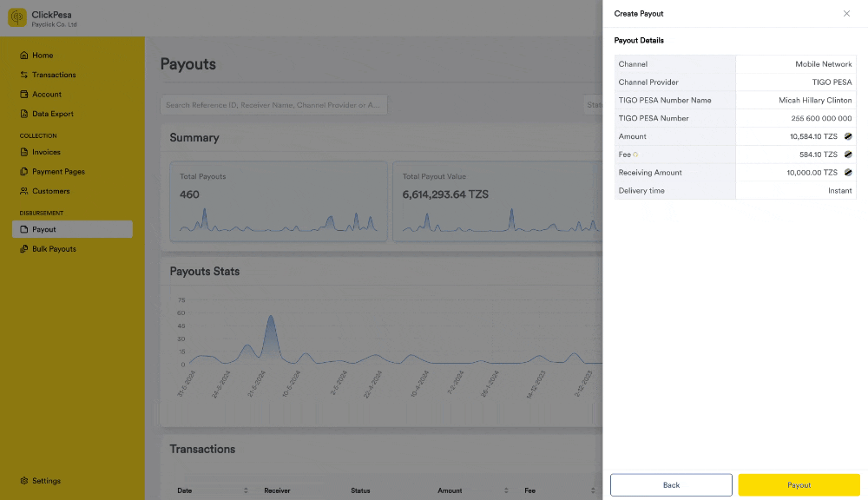Click the ClickPesa logo icon
Screen dimensions: 868x500
coord(17,17)
